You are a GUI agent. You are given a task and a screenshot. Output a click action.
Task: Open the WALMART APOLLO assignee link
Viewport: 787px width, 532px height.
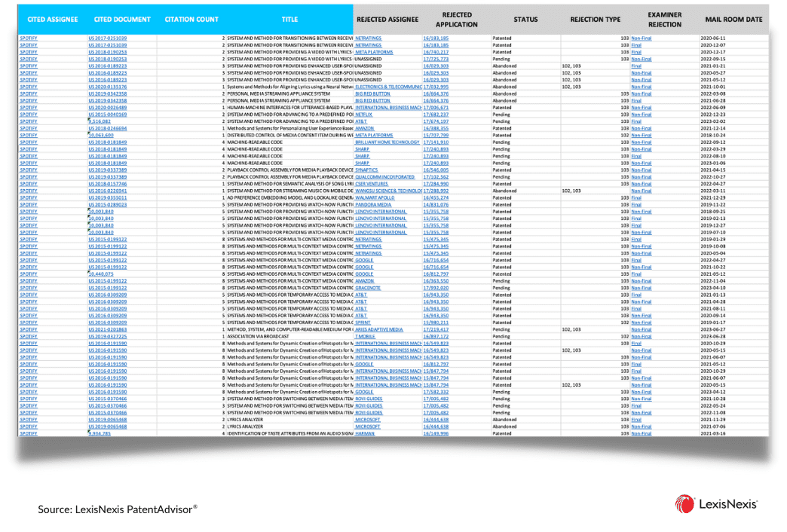tap(375, 197)
